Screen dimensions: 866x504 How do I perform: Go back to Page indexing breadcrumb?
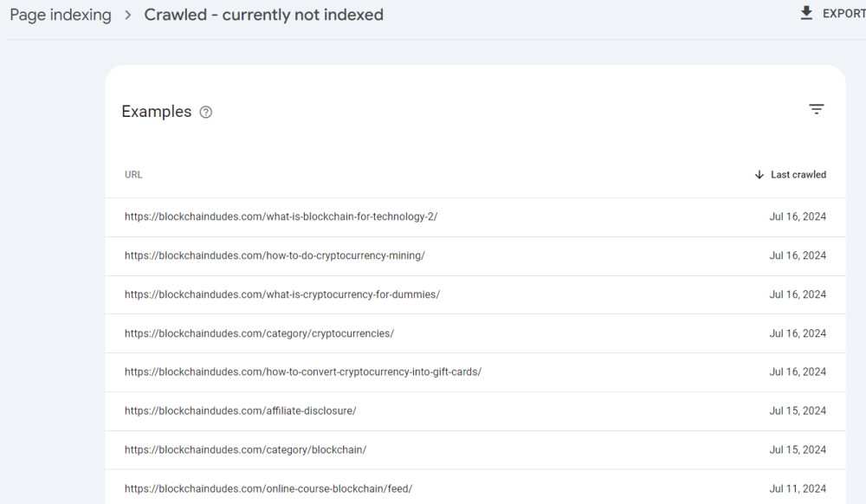(x=61, y=15)
